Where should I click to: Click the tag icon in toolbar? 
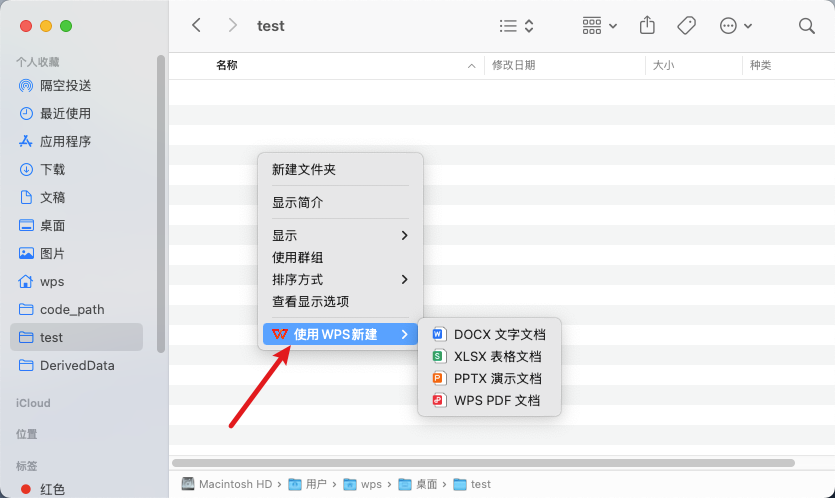[x=686, y=25]
